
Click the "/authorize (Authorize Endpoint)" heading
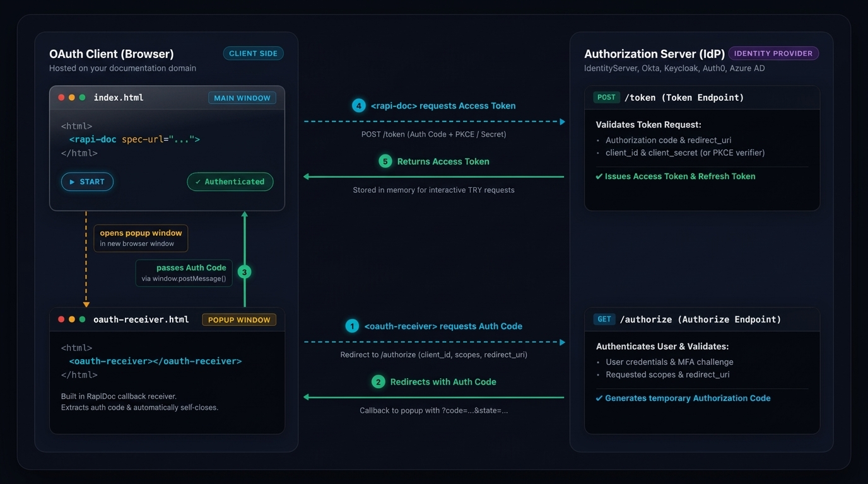[701, 320]
